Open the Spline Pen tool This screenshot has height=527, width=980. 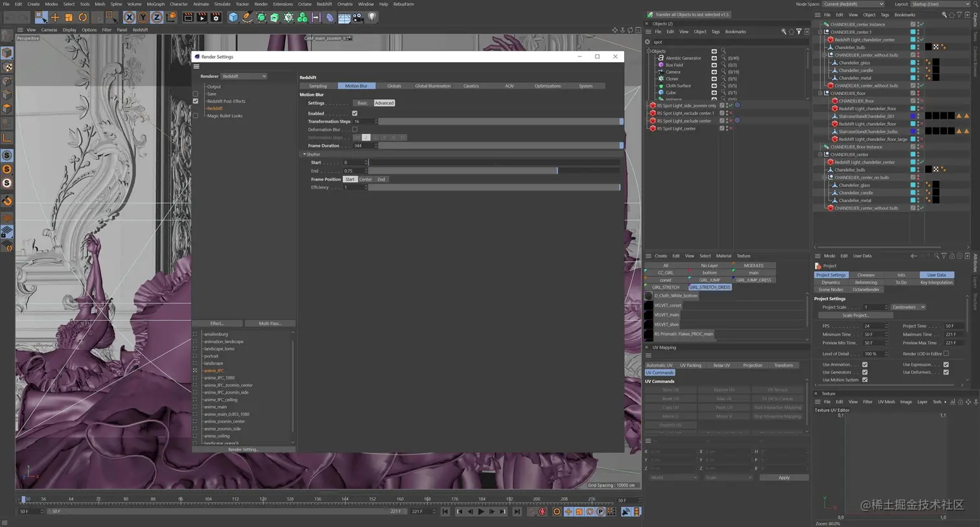click(247, 18)
